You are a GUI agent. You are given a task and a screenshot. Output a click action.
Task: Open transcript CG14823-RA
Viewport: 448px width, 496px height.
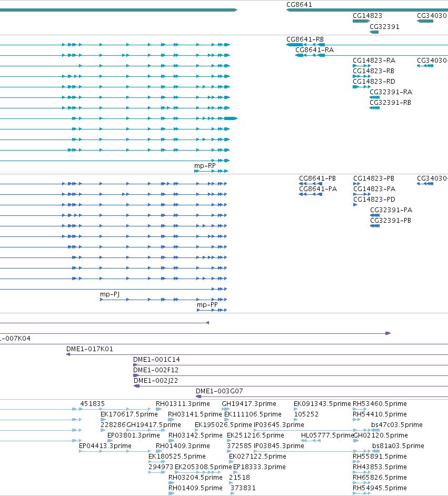click(374, 61)
